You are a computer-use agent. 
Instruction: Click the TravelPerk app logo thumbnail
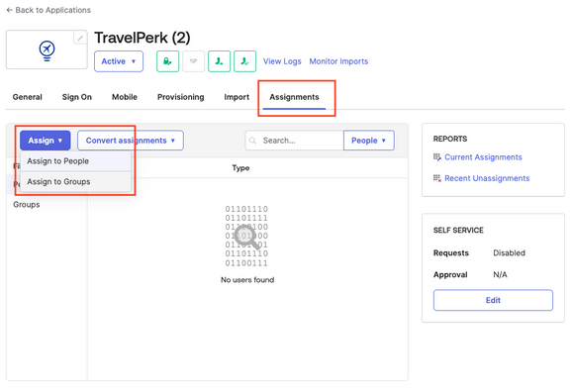pyautogui.click(x=47, y=49)
